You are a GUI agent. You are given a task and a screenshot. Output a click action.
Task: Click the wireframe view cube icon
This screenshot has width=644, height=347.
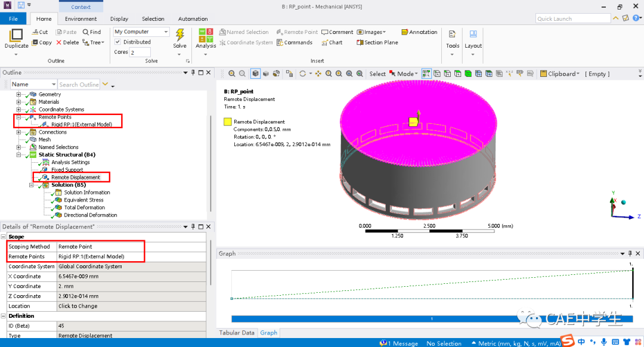coord(266,73)
